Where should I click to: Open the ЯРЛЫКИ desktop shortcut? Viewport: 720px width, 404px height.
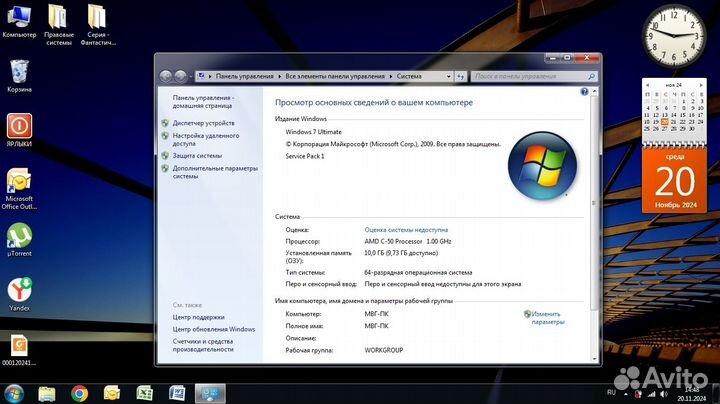(19, 130)
